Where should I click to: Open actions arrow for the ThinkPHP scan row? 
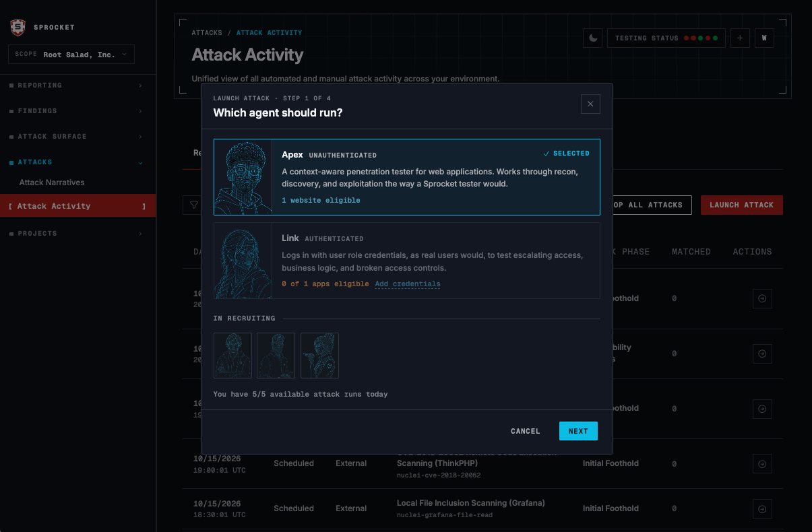762,463
